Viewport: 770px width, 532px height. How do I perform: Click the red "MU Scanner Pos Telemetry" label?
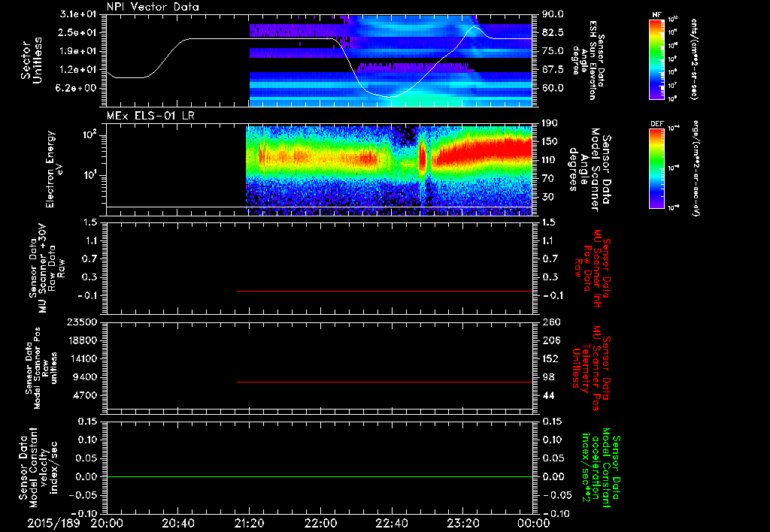(591, 368)
